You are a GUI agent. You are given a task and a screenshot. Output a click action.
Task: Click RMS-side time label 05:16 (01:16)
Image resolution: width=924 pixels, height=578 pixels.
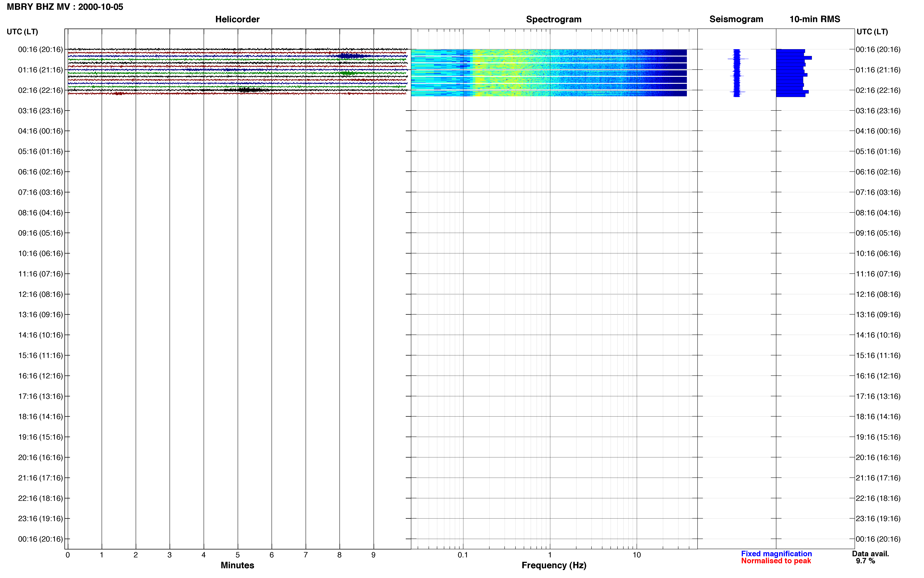point(878,151)
